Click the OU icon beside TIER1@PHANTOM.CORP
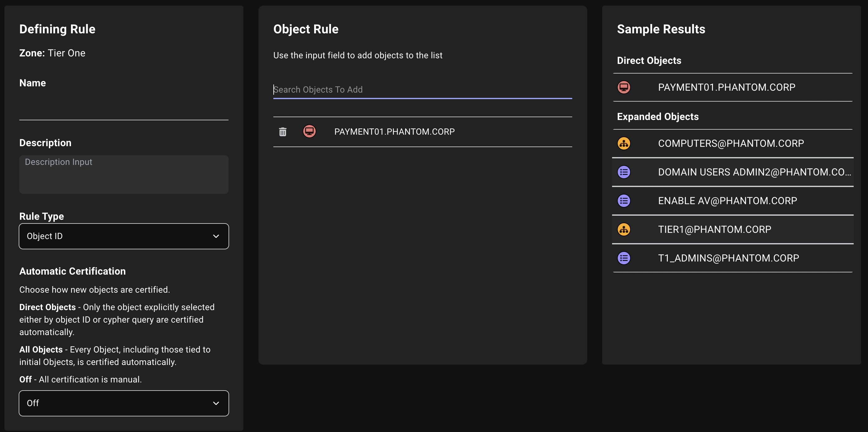This screenshot has width=868, height=432. [x=624, y=229]
